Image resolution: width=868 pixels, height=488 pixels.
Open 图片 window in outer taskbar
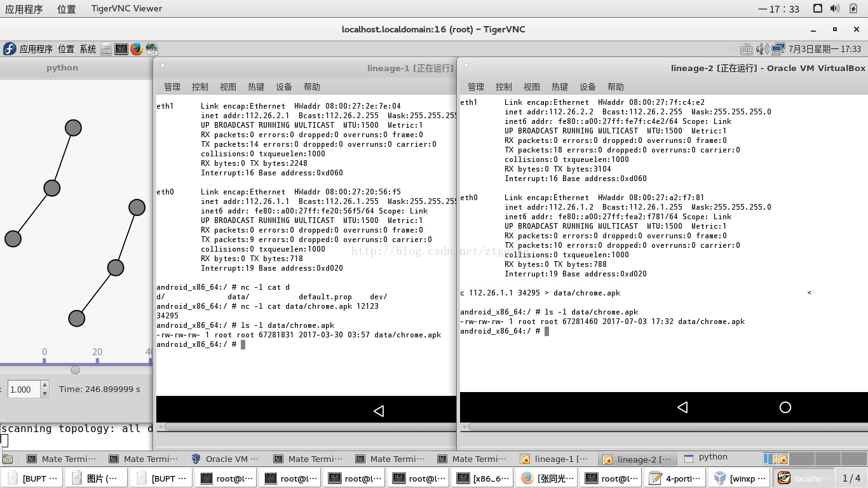[x=96, y=478]
